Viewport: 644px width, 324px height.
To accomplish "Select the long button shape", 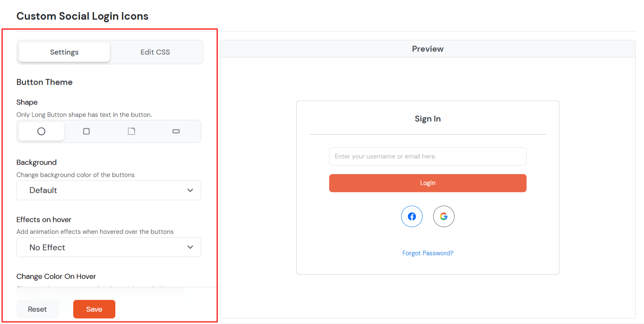I will (x=176, y=131).
